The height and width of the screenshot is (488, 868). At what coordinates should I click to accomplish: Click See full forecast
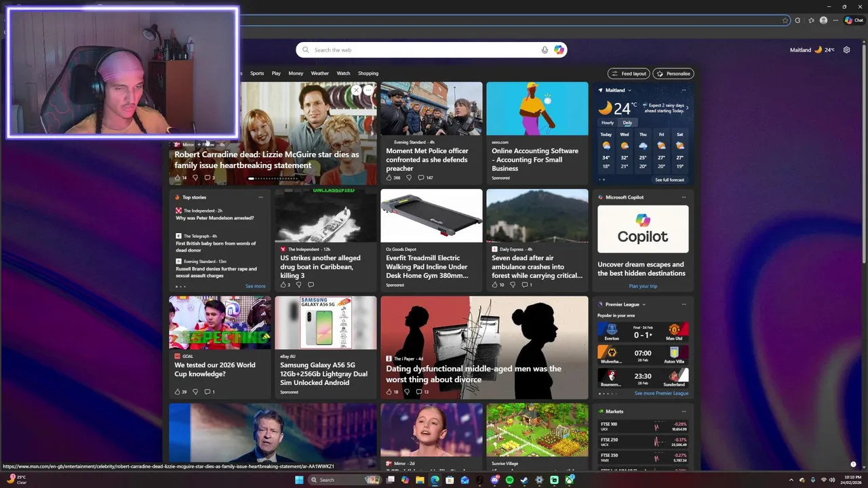coord(670,180)
